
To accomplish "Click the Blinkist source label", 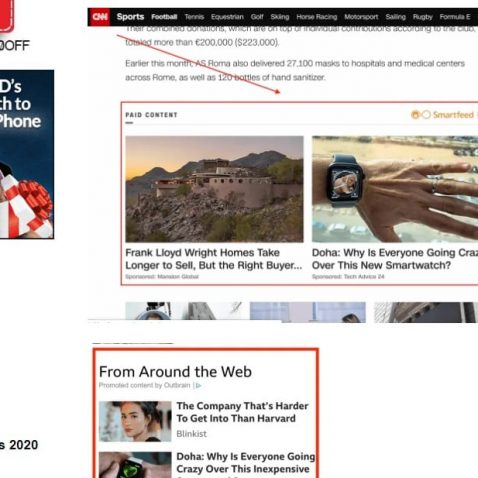I will [x=191, y=434].
